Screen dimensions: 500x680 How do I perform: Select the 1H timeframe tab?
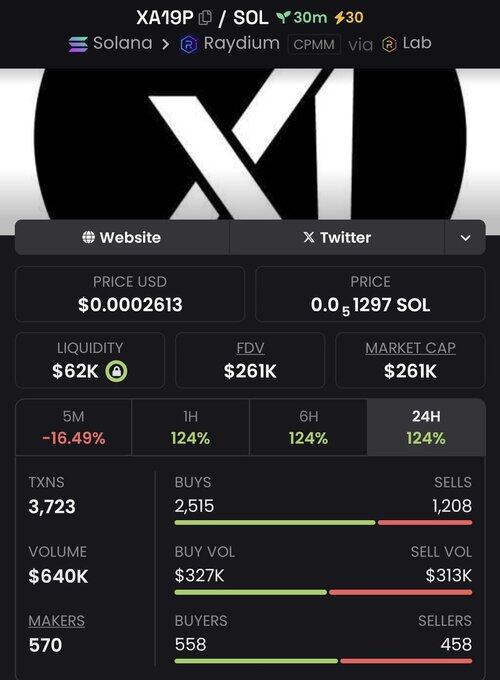coord(190,427)
